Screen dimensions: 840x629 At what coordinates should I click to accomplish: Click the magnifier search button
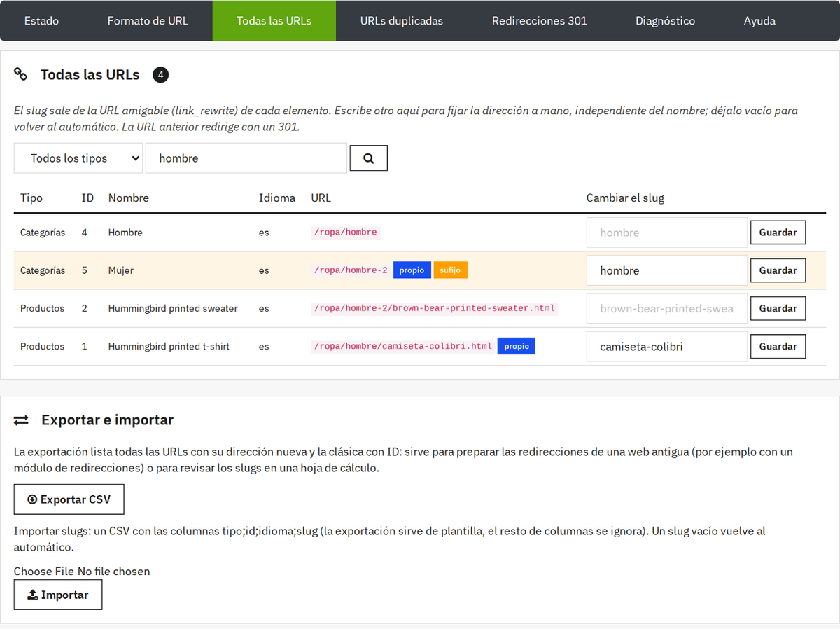pyautogui.click(x=368, y=158)
